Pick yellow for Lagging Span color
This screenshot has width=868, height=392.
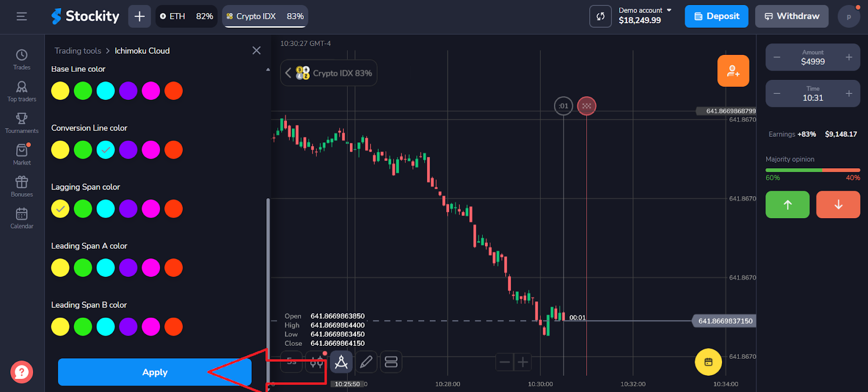(60, 208)
